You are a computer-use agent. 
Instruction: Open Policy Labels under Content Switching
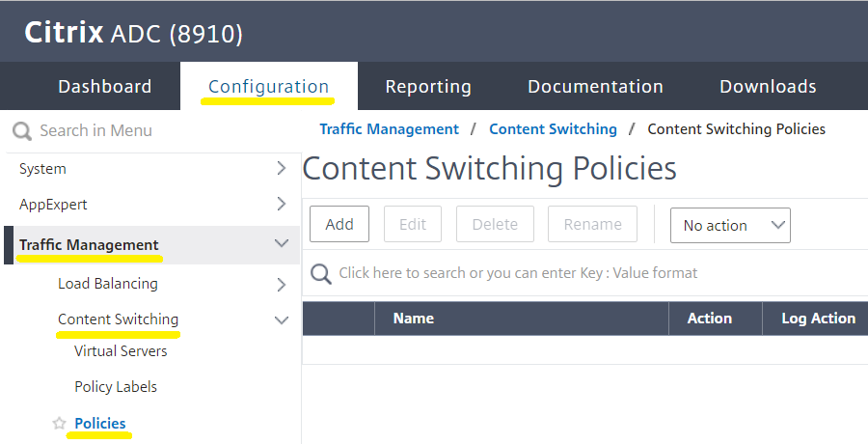click(116, 386)
